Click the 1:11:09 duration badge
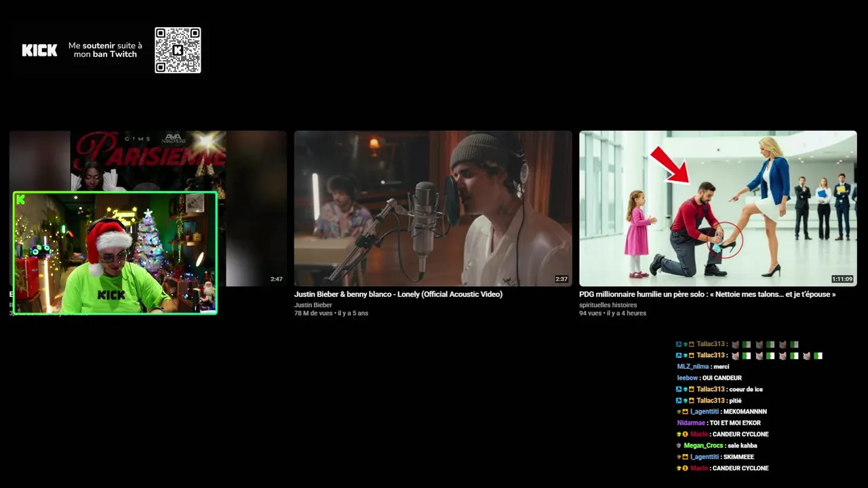 pos(842,279)
